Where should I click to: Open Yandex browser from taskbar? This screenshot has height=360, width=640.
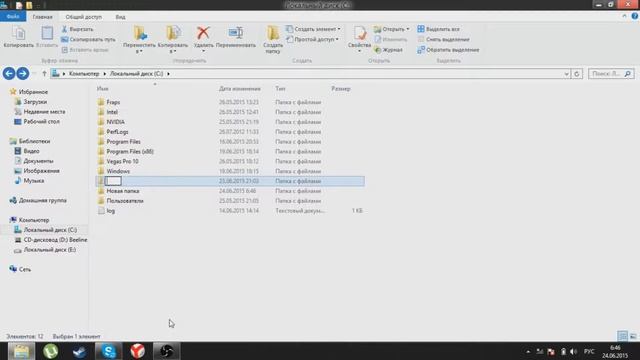pos(138,351)
